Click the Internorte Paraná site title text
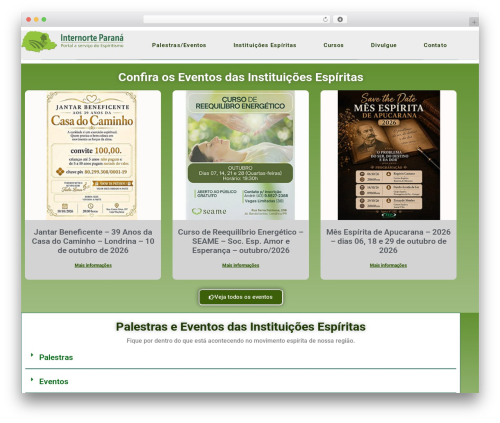The height and width of the screenshot is (423, 500). [92, 38]
